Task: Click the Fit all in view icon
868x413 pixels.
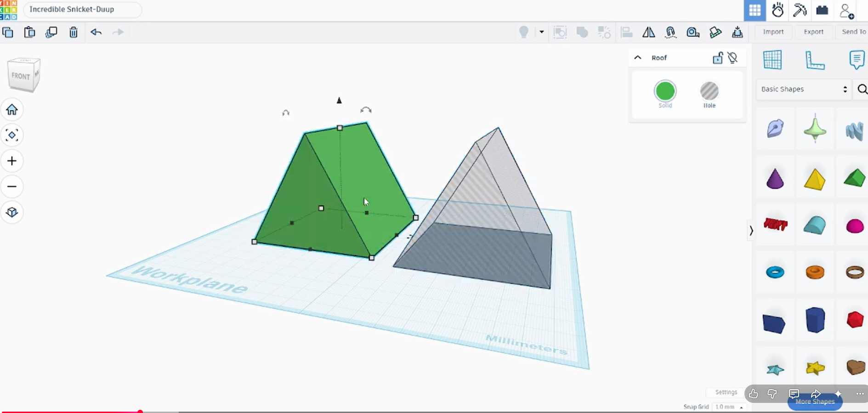Action: [12, 135]
